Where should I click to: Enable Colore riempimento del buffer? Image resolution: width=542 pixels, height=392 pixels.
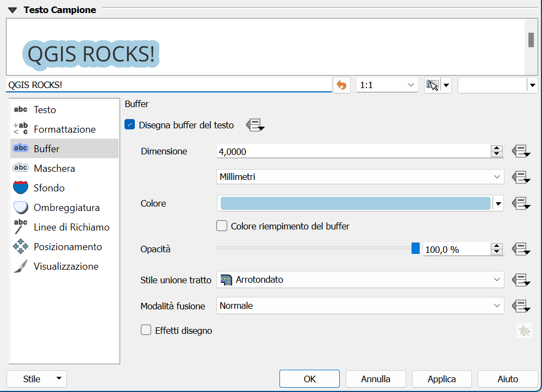222,226
